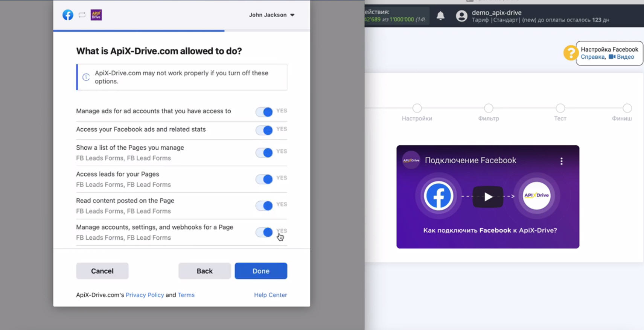This screenshot has width=644, height=330.
Task: Click the info icon in the warning notice
Action: point(86,77)
